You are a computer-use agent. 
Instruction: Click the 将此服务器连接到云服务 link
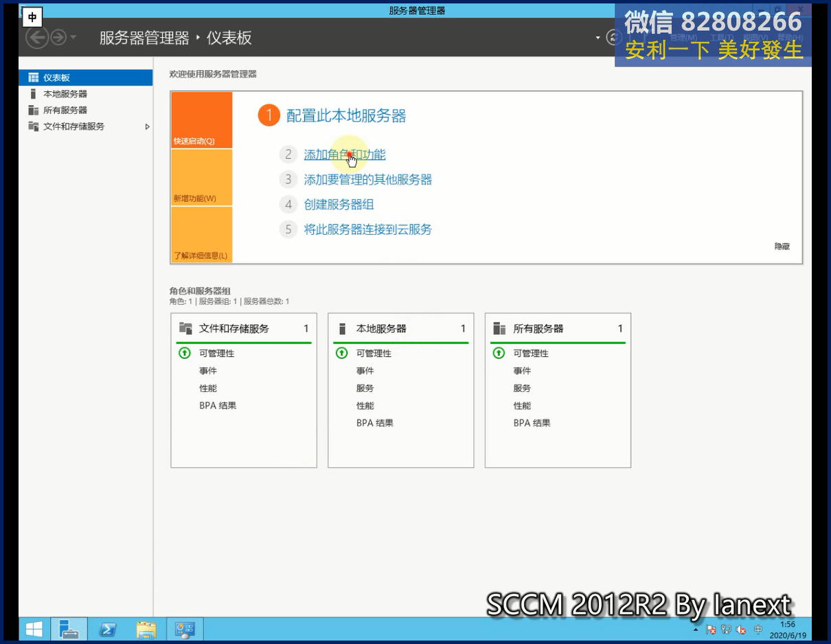[368, 229]
